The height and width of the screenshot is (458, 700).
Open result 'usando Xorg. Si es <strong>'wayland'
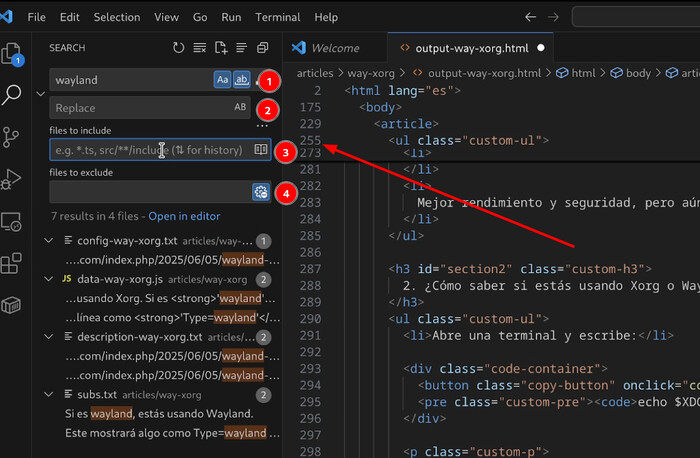(170, 298)
